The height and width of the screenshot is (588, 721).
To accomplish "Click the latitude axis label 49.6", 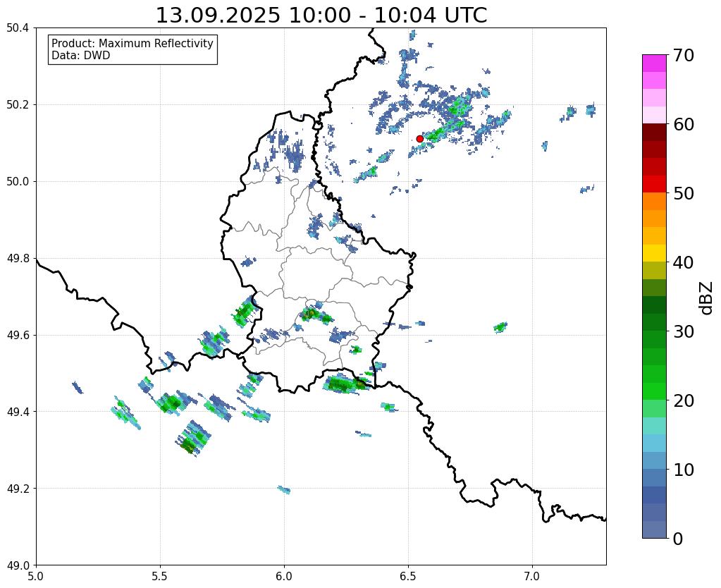I will [x=18, y=336].
